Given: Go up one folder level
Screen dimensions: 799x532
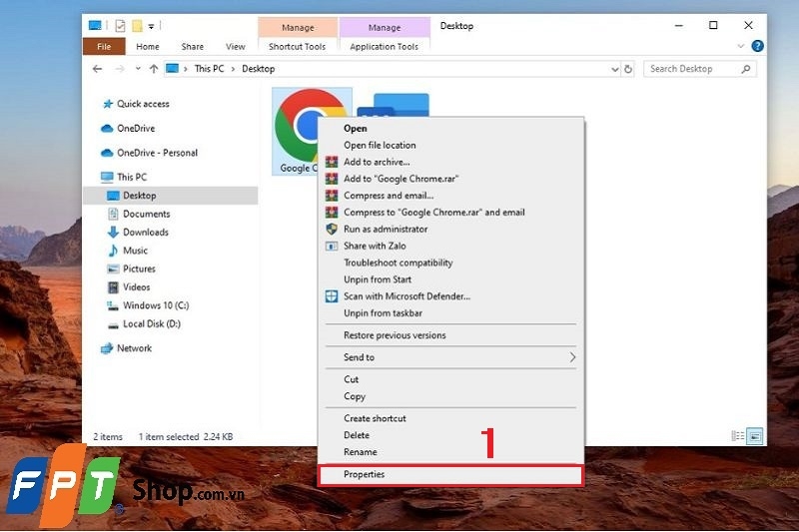Looking at the screenshot, I should [154, 69].
